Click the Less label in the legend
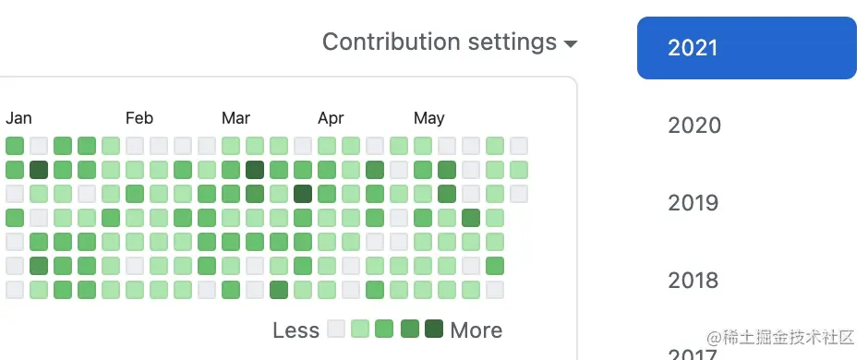 [296, 330]
